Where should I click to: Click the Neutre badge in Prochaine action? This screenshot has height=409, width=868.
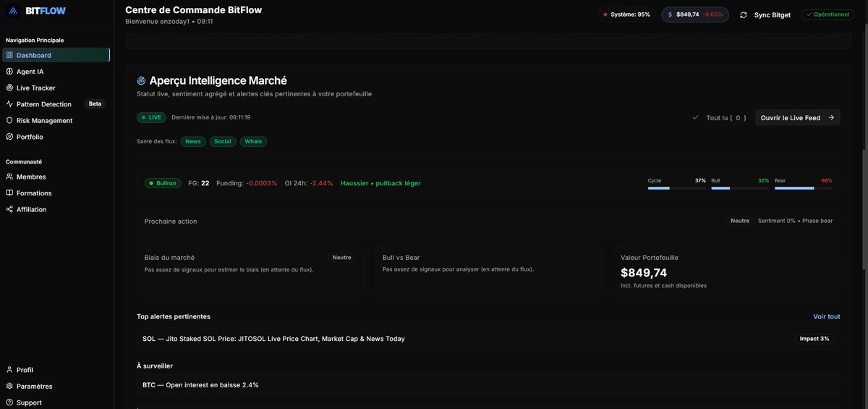(x=740, y=221)
